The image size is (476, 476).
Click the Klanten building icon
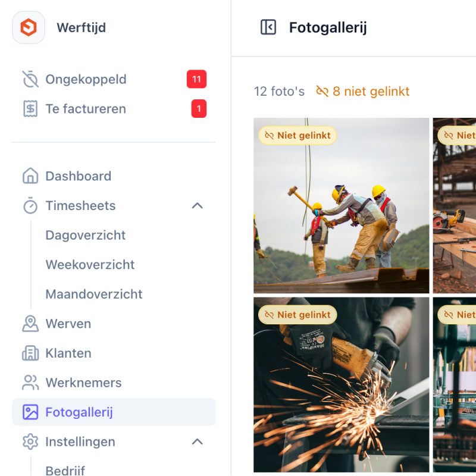coord(30,353)
